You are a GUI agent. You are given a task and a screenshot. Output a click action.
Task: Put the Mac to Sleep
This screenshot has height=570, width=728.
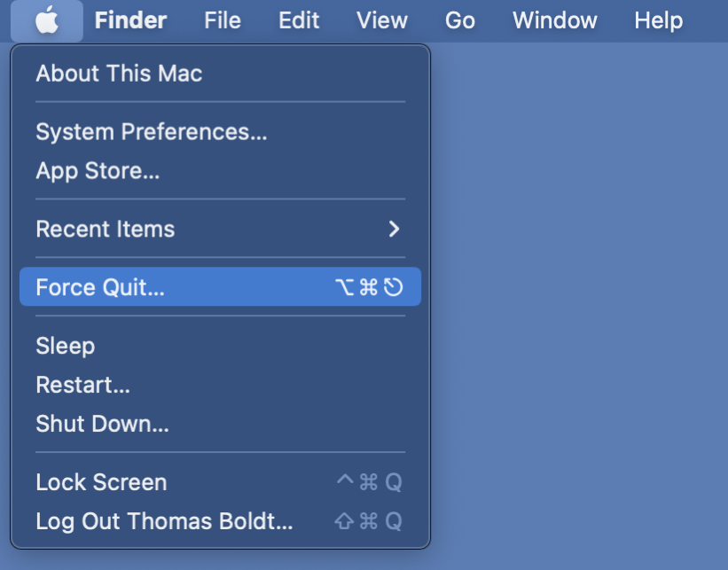[220, 346]
